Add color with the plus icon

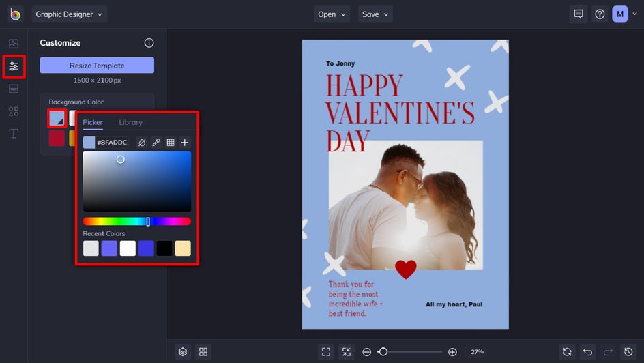point(185,143)
